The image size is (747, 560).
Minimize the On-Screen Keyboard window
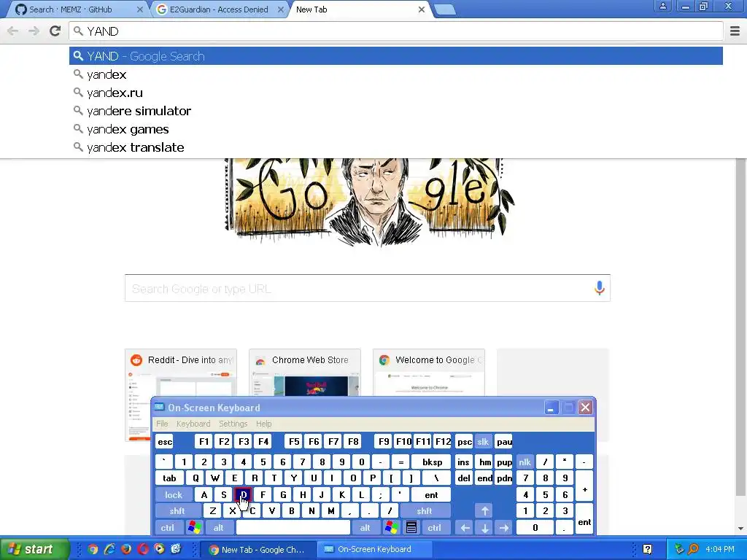551,408
